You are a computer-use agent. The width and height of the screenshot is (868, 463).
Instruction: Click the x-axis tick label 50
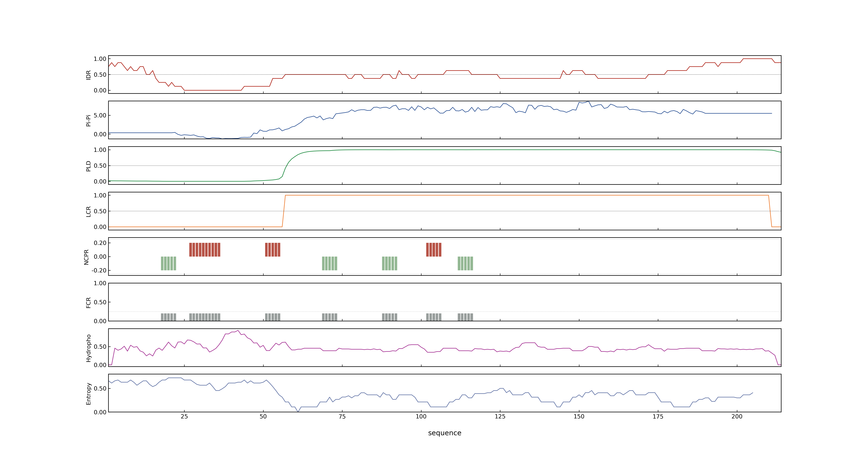click(x=263, y=416)
